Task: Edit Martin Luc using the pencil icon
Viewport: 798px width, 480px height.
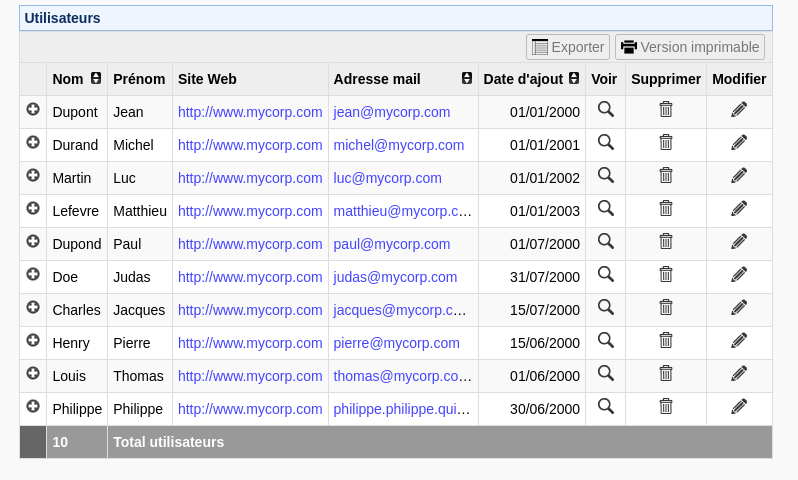Action: (739, 176)
